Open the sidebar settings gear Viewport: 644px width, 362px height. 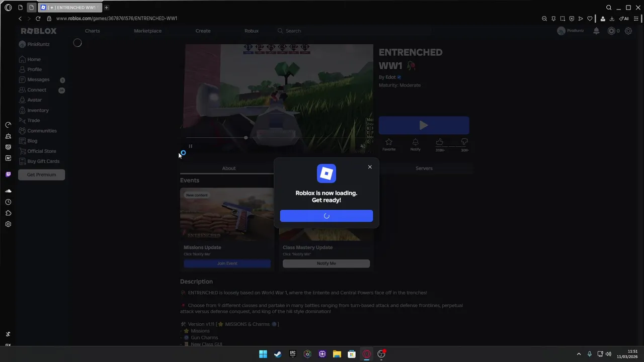click(8, 224)
